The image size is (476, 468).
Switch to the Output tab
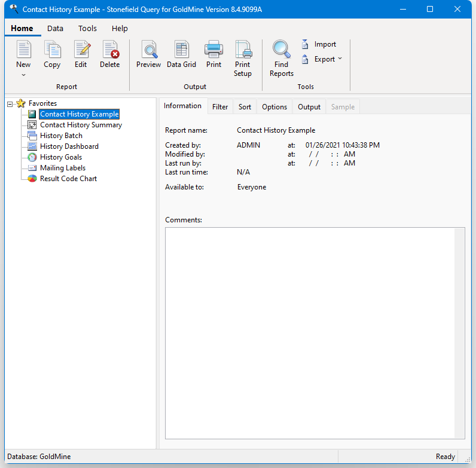tap(309, 107)
